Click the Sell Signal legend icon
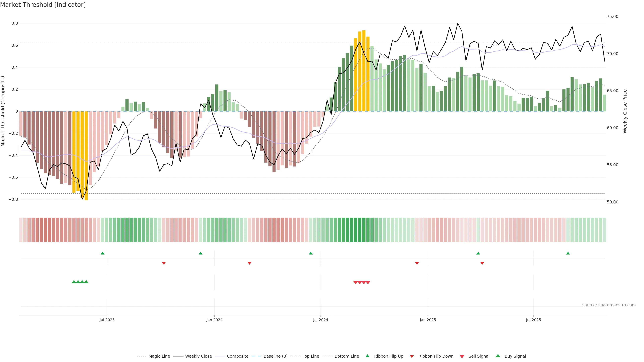The height and width of the screenshot is (362, 644). point(462,356)
